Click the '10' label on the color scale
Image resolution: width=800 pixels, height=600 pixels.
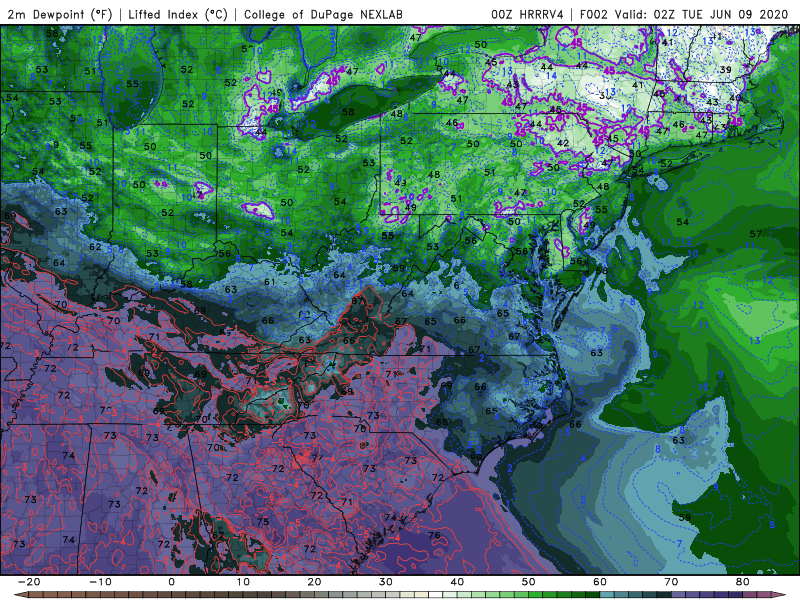coord(243,582)
